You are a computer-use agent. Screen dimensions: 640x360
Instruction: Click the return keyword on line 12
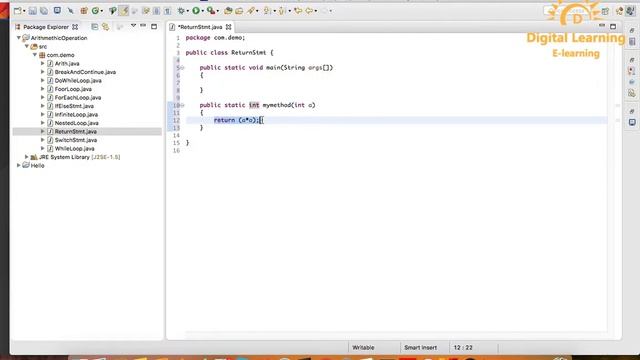224,120
